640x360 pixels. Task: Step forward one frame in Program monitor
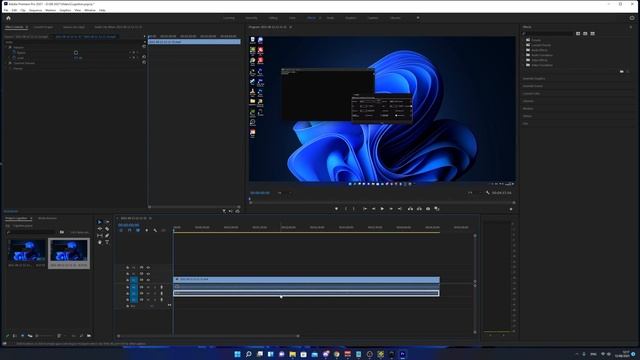click(391, 209)
